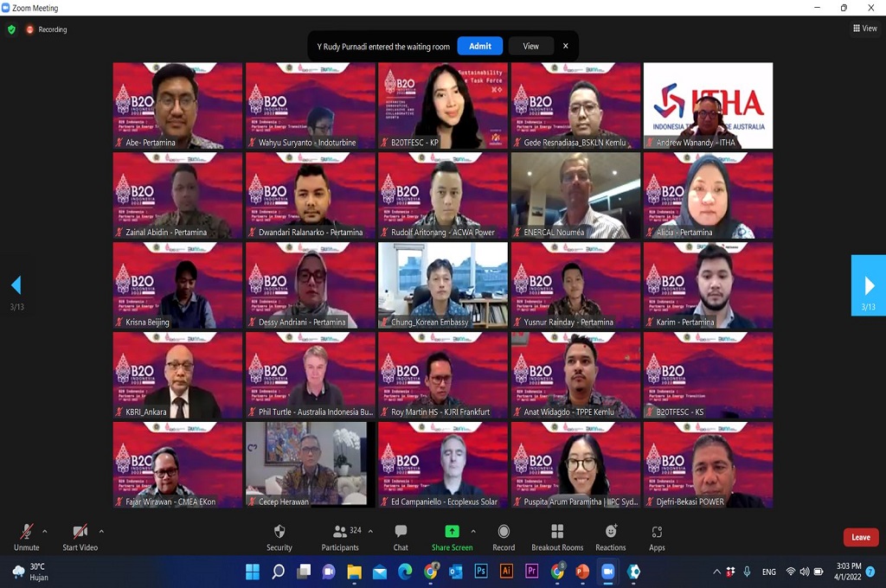
Task: Click View in the waiting room notification
Action: (x=530, y=46)
